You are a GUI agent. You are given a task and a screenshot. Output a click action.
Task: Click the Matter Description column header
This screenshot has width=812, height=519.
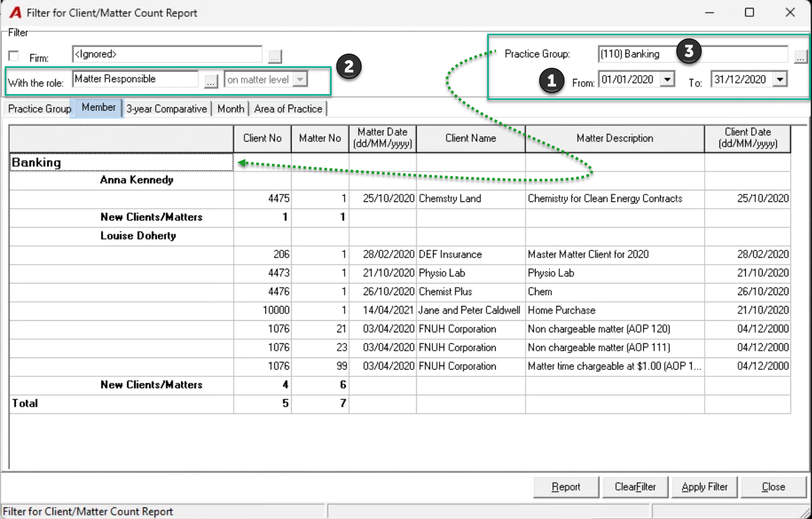615,138
